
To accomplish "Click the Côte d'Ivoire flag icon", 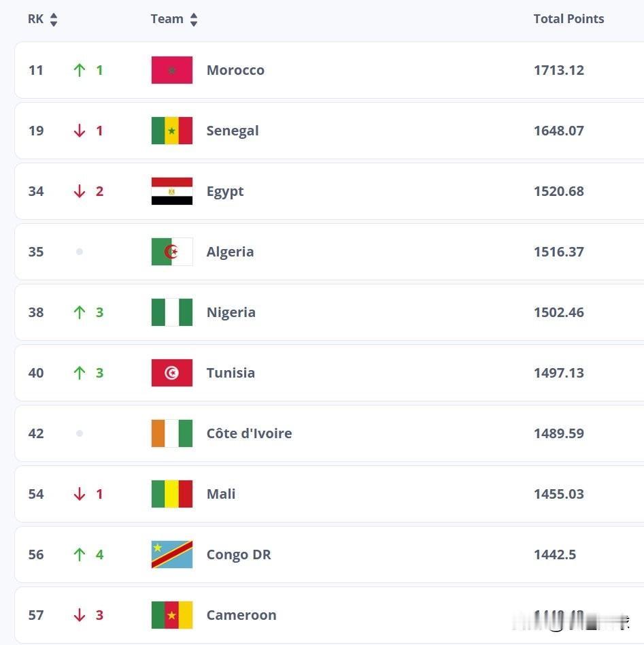I will coord(171,433).
